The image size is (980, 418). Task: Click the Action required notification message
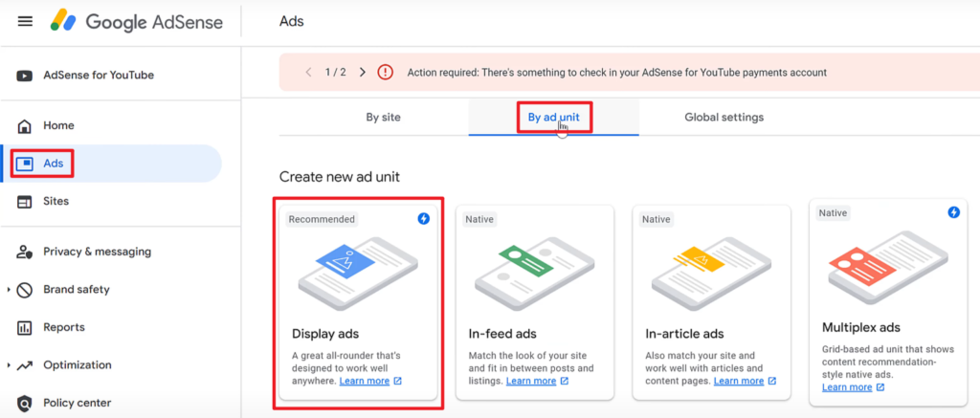[617, 73]
